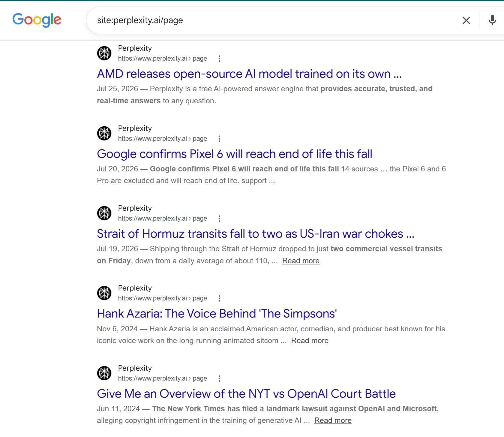Screen dimensions: 504x437
Task: Click the Perplexity favicon beside the AMD result
Action: (x=104, y=53)
